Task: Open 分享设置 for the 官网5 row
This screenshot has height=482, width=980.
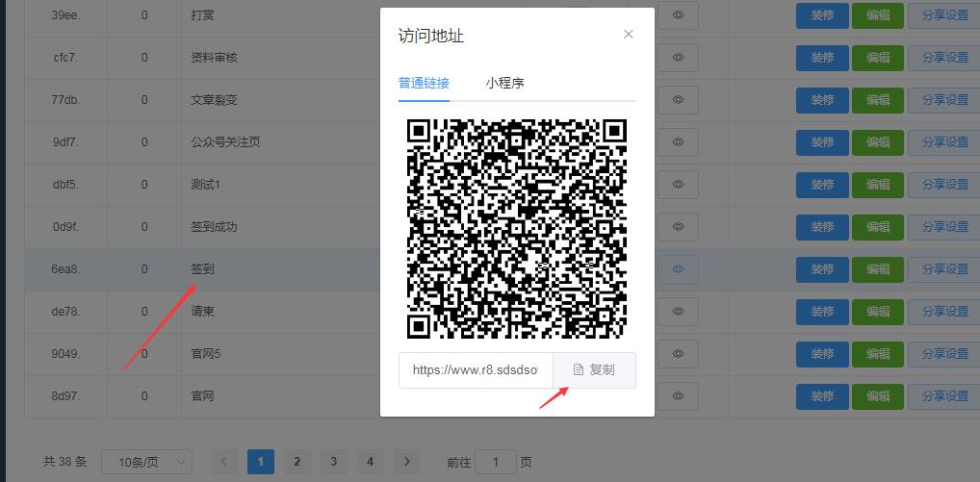Action: point(944,354)
